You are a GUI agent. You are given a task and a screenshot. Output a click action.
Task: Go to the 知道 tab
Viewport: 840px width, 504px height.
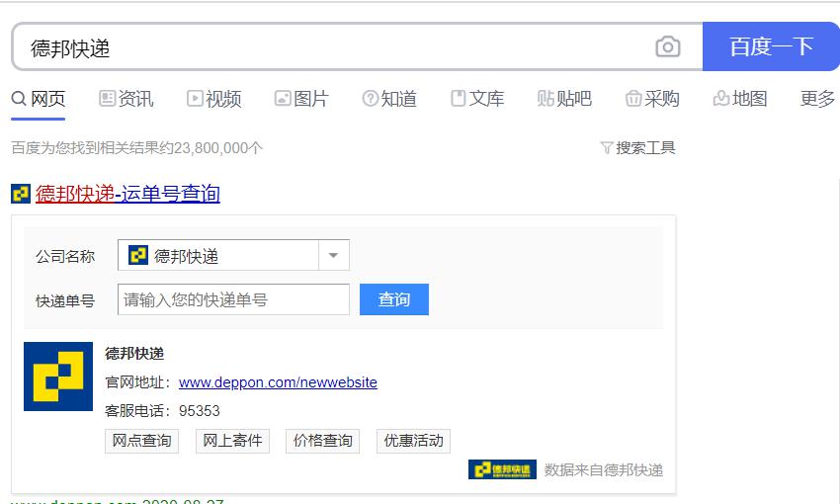pyautogui.click(x=389, y=99)
